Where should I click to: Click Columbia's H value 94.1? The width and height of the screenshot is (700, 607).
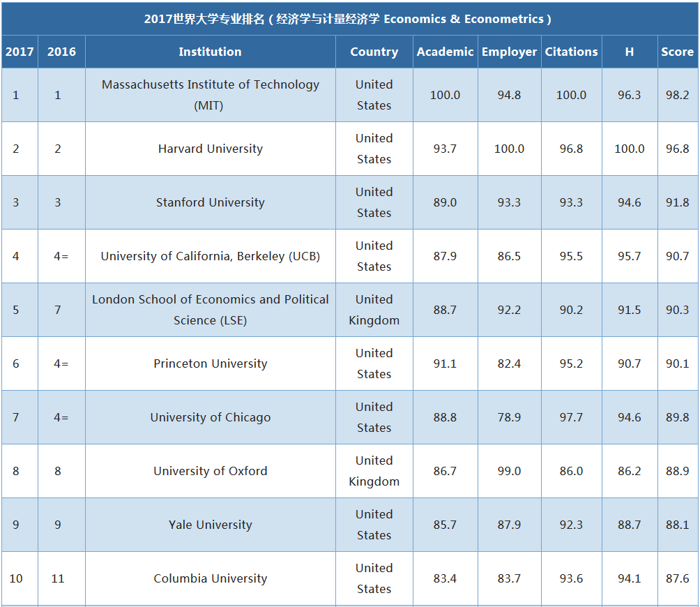coord(630,578)
